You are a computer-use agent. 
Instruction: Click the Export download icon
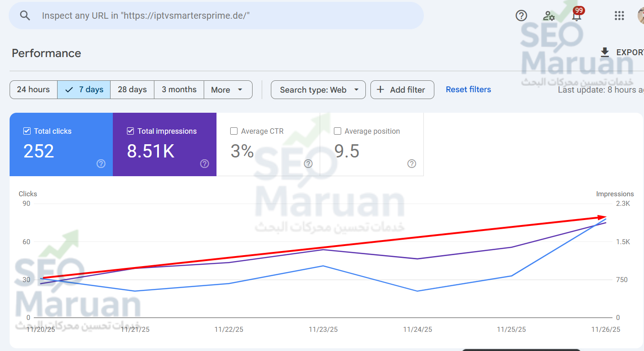[x=605, y=52]
